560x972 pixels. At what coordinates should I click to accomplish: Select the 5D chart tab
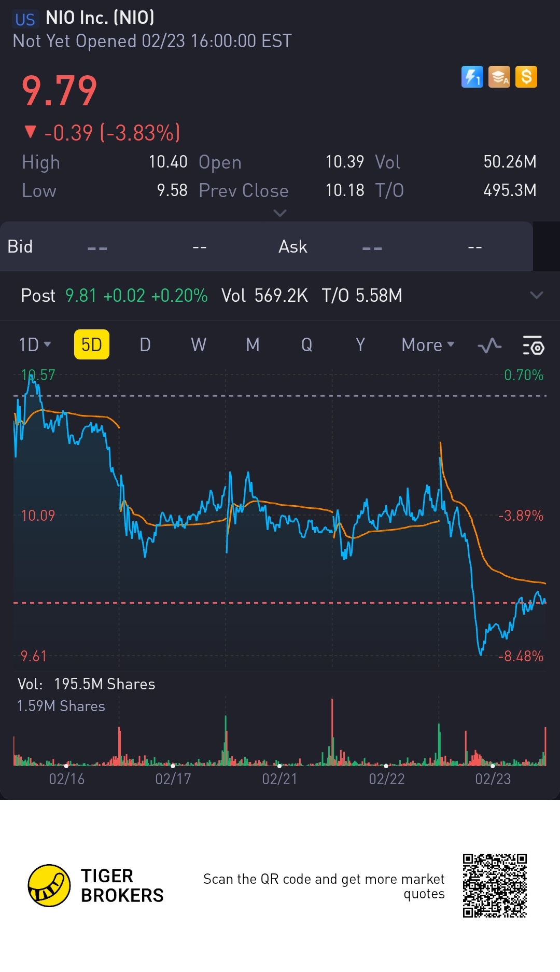(x=92, y=345)
